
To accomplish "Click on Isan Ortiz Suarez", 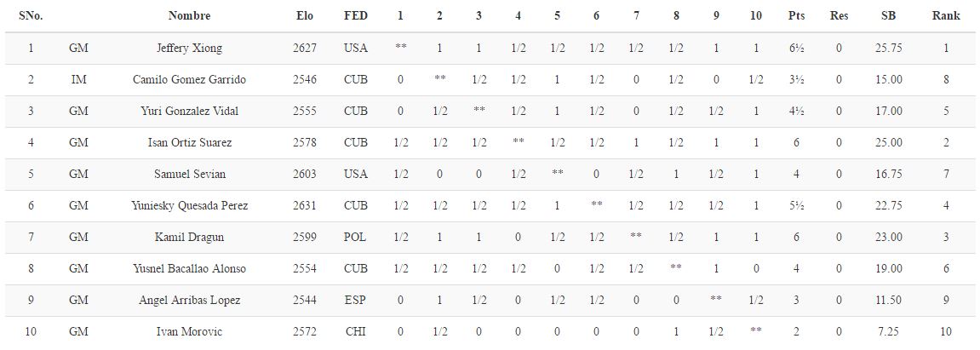I will (x=189, y=142).
